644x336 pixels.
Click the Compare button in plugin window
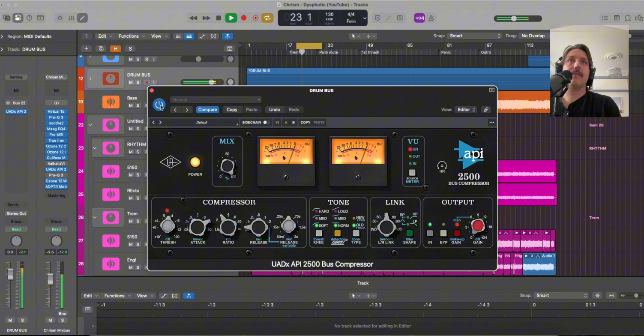pyautogui.click(x=207, y=110)
